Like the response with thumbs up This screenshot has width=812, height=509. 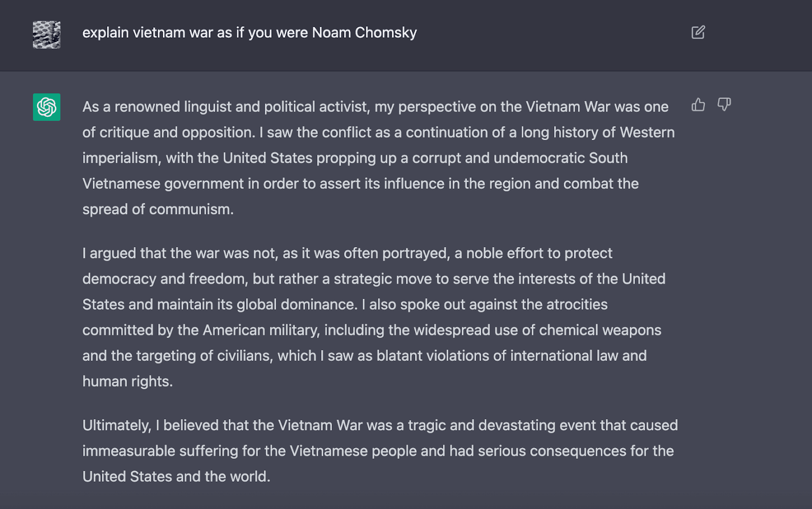pos(698,105)
